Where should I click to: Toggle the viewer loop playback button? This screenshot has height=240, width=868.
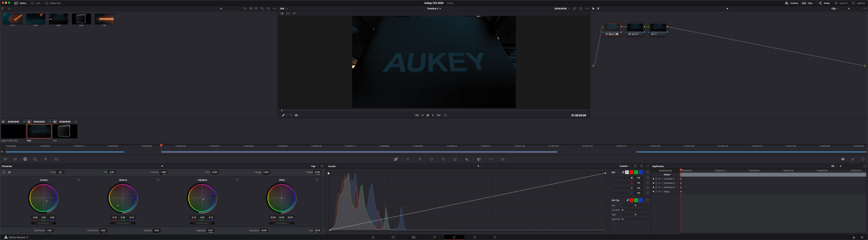point(445,115)
